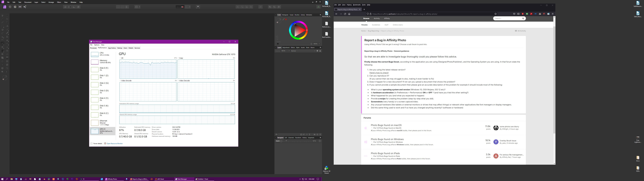
Task: Open the layer blend mode Normal dropdown
Action: point(303,51)
